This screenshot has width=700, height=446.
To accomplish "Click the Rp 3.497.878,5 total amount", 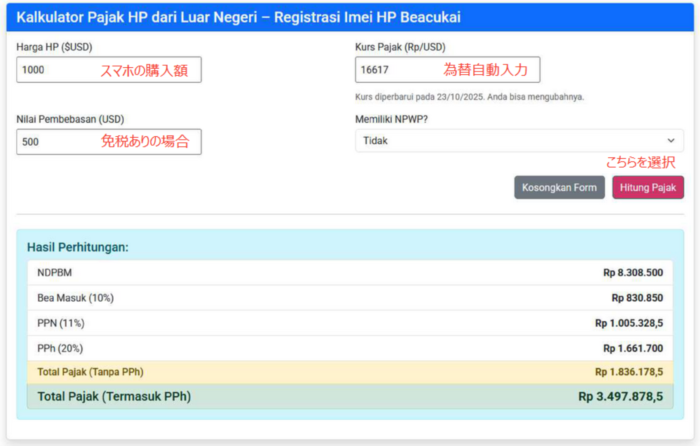I will point(620,397).
